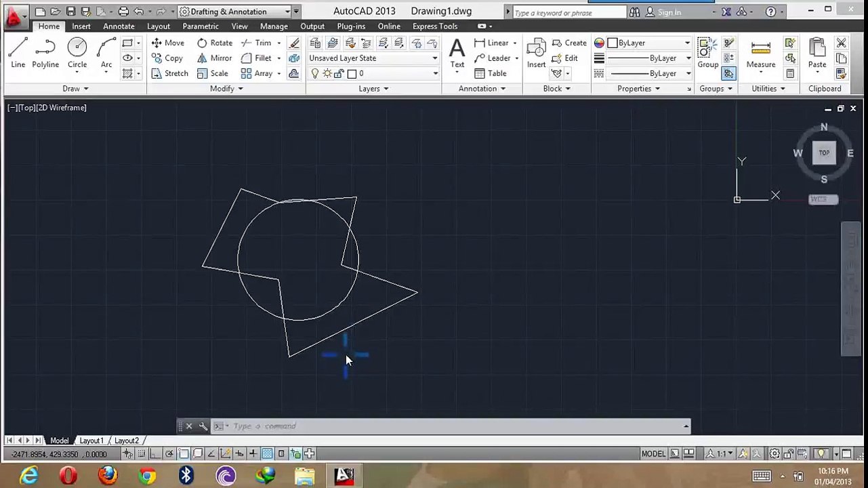
Task: Toggle Snap Mode in status bar
Action: tap(141, 453)
